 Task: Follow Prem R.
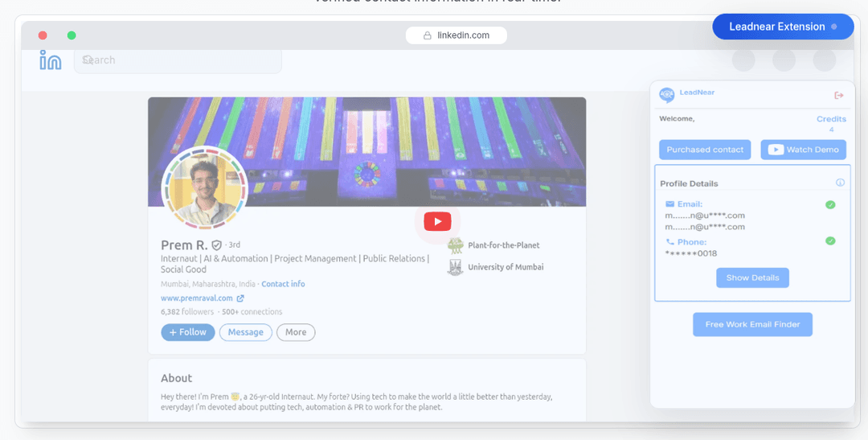click(187, 332)
